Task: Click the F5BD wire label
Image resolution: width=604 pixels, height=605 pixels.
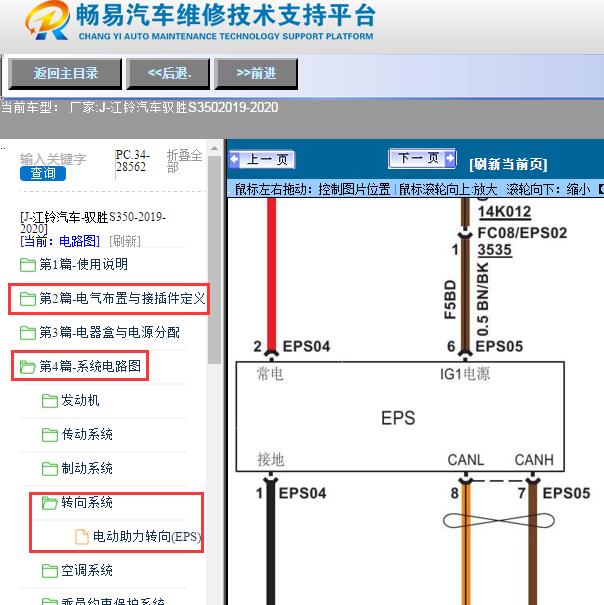Action: (x=450, y=299)
